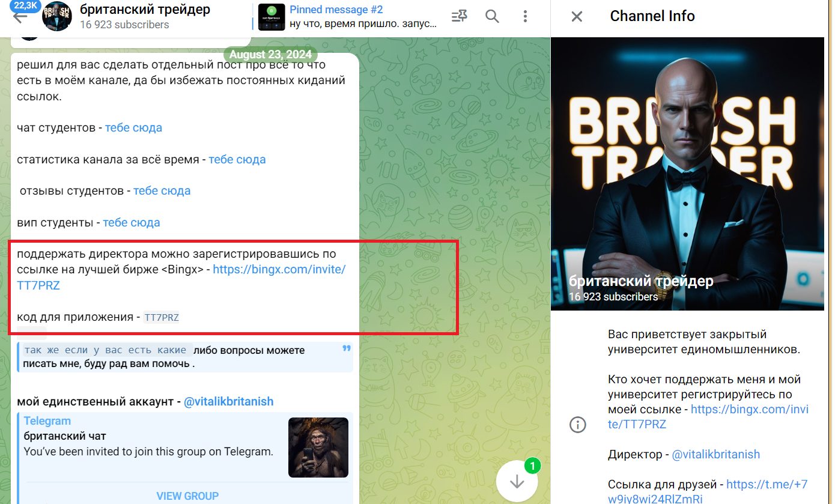Open the 'отзывы студентов' тебе сюда link

tap(162, 191)
